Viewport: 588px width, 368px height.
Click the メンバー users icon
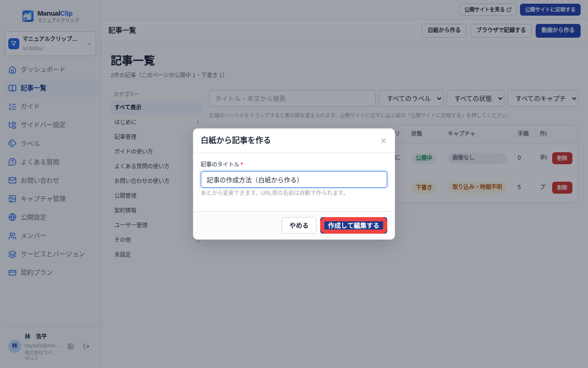pyautogui.click(x=12, y=236)
